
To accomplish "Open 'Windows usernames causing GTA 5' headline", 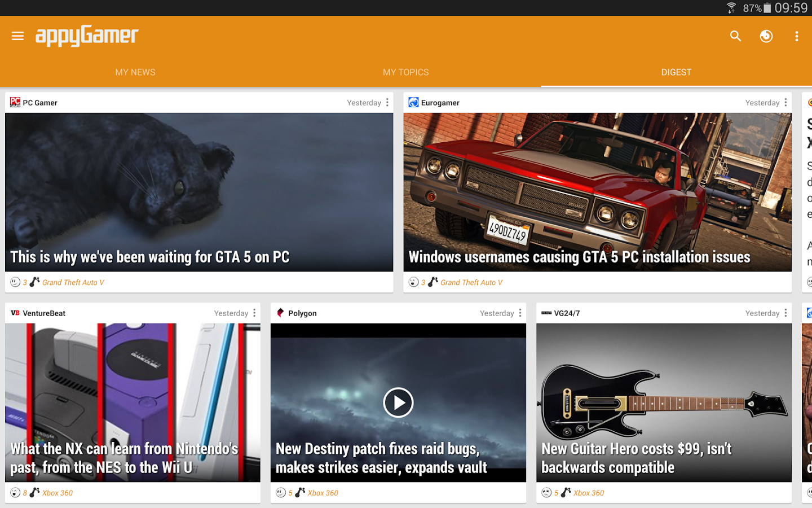I will click(579, 257).
